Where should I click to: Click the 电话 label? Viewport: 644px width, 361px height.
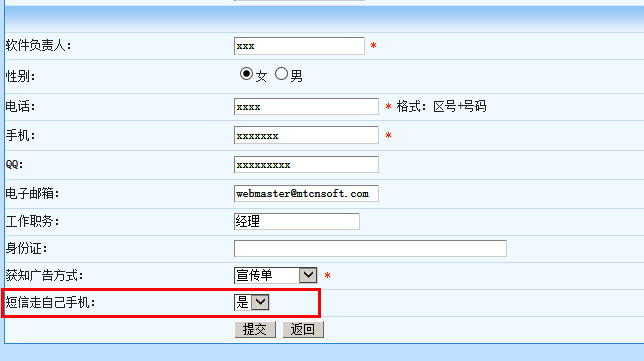coord(21,107)
